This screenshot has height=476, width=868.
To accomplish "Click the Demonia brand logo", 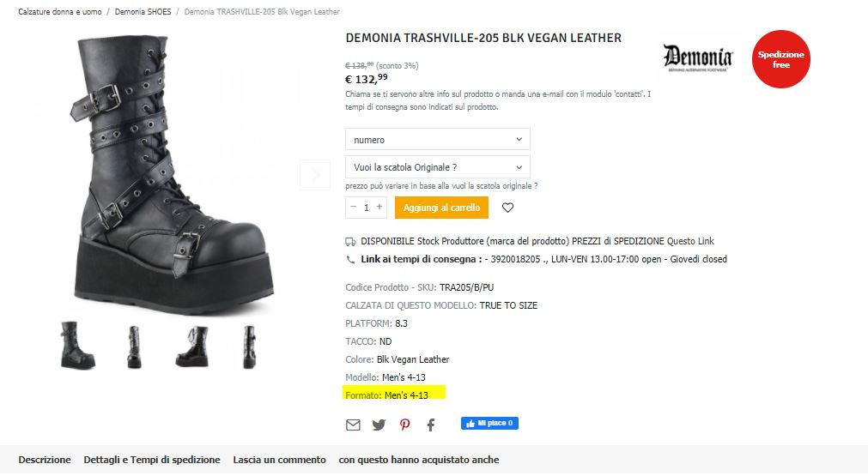I will coord(697,57).
